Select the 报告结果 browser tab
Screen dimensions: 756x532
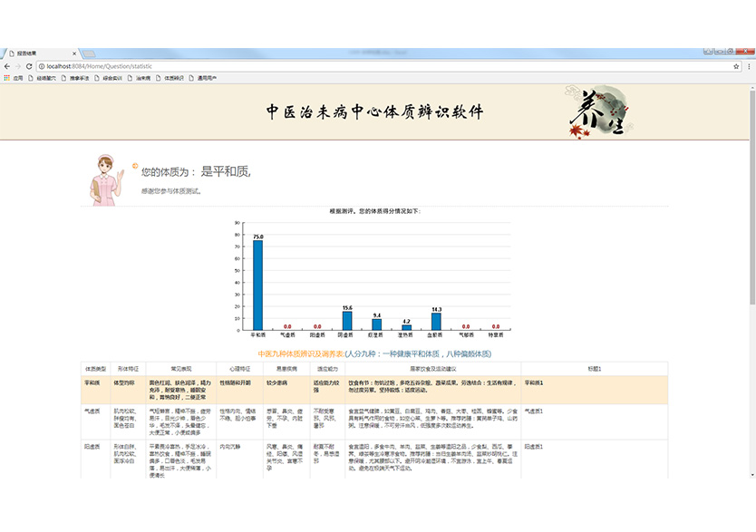pyautogui.click(x=36, y=53)
